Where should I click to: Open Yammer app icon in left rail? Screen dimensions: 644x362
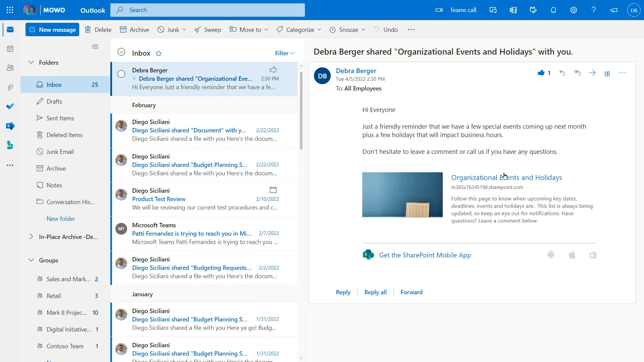pyautogui.click(x=10, y=126)
